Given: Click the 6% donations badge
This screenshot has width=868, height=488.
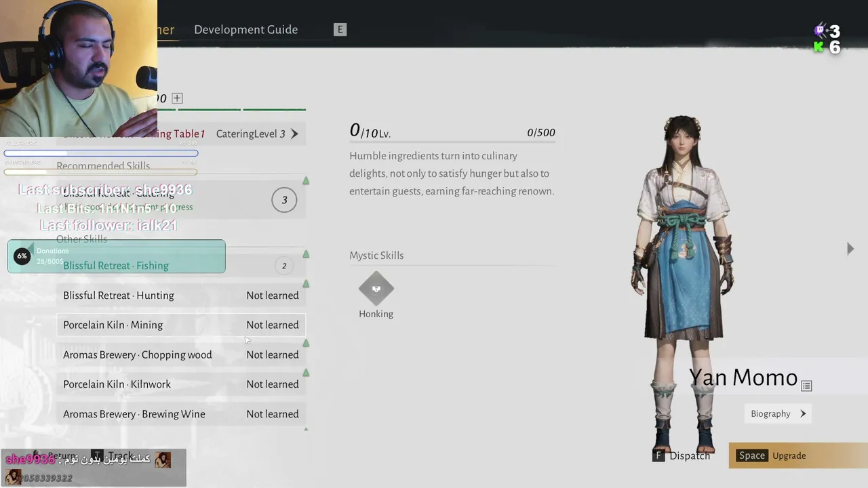Looking at the screenshot, I should [22, 256].
